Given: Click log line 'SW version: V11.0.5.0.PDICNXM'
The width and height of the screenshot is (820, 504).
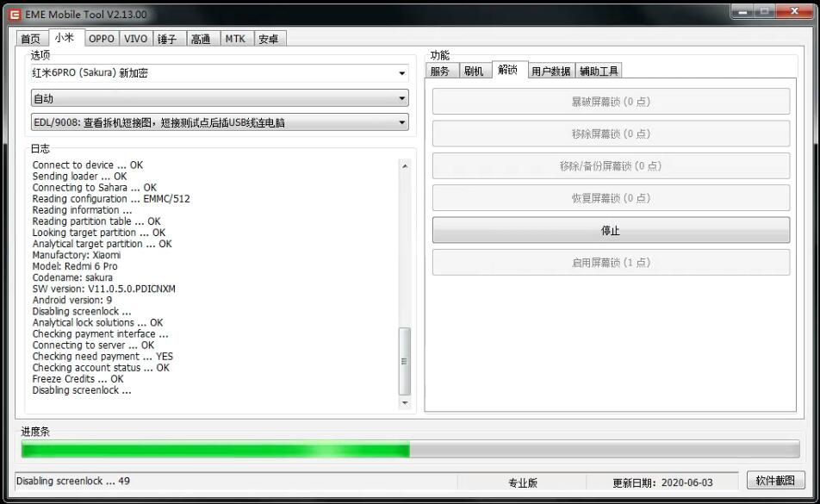Looking at the screenshot, I should (x=103, y=289).
